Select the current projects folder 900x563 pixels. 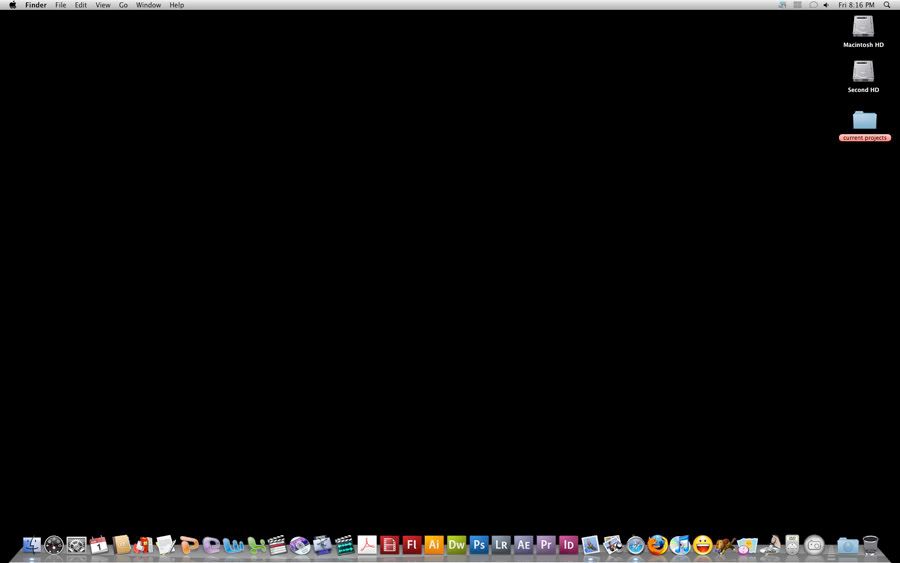[864, 126]
